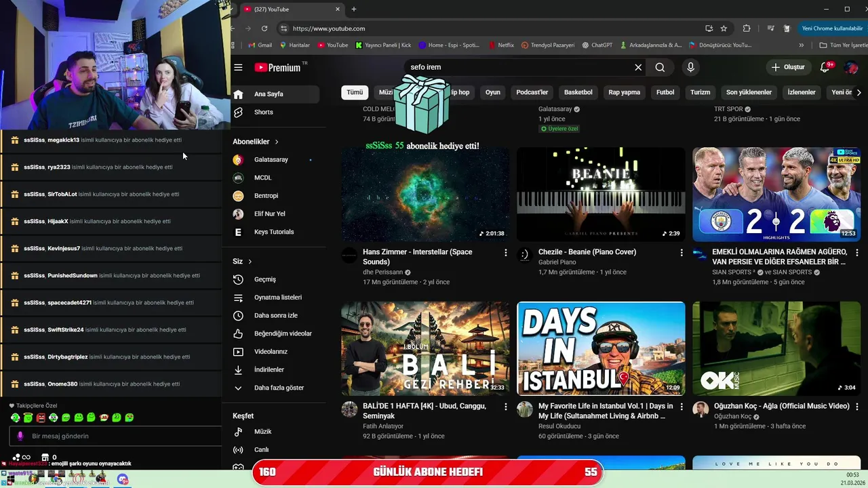Go to Ana Sayfa in the sidebar
Viewport: 868px width, 488px height.
274,94
